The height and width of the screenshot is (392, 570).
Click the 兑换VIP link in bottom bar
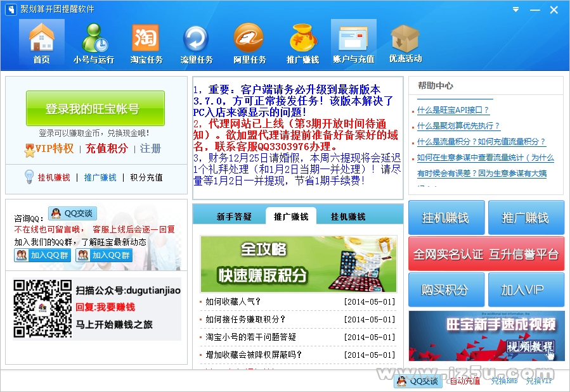tap(539, 381)
